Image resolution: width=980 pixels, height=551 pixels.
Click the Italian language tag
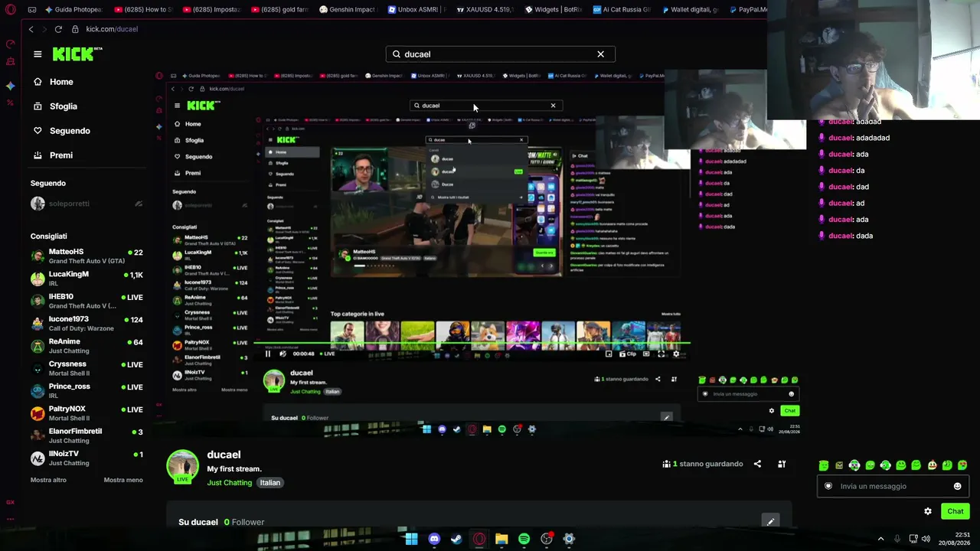coord(269,483)
